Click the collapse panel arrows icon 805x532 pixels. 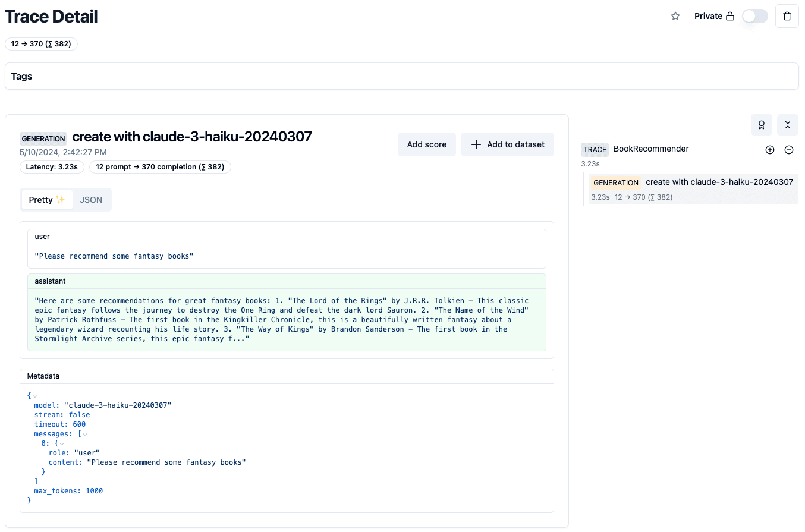pyautogui.click(x=787, y=125)
